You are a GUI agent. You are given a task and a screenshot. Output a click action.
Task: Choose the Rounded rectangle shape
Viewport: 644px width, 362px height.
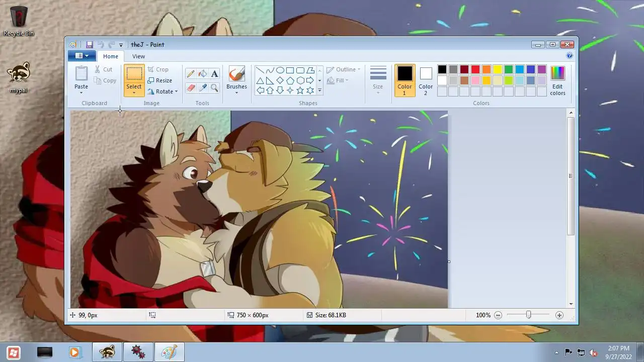point(300,70)
